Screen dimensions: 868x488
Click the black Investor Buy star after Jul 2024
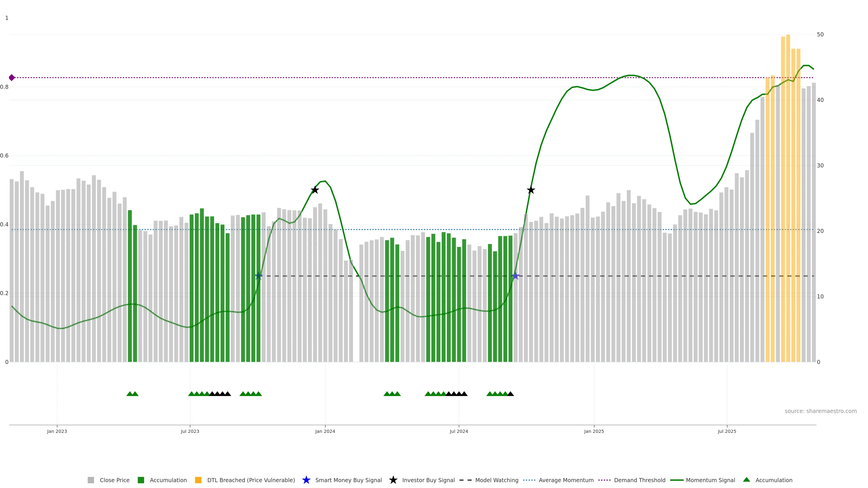click(x=531, y=190)
